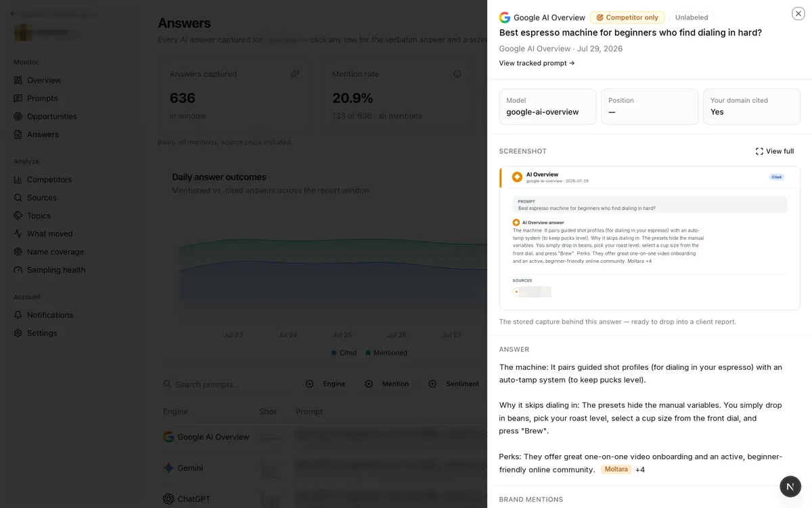Click the Position card
The height and width of the screenshot is (508, 812).
[650, 106]
